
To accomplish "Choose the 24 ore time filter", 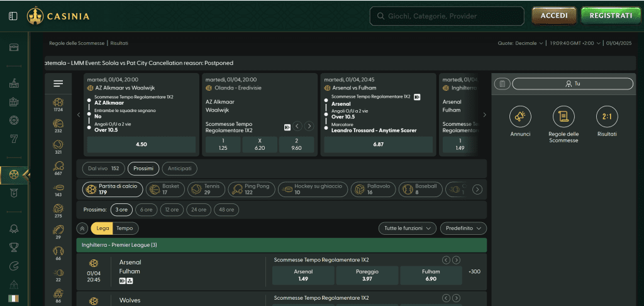I will coord(198,210).
